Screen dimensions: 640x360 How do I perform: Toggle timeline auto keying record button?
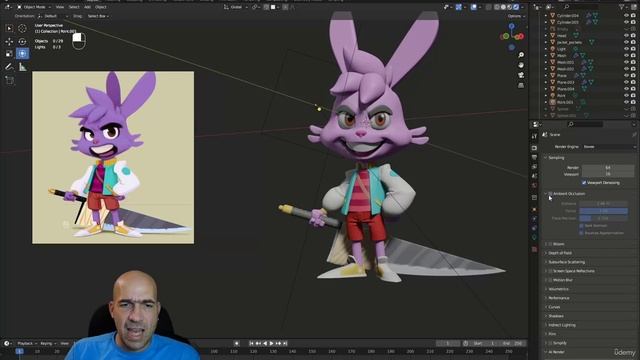click(236, 343)
